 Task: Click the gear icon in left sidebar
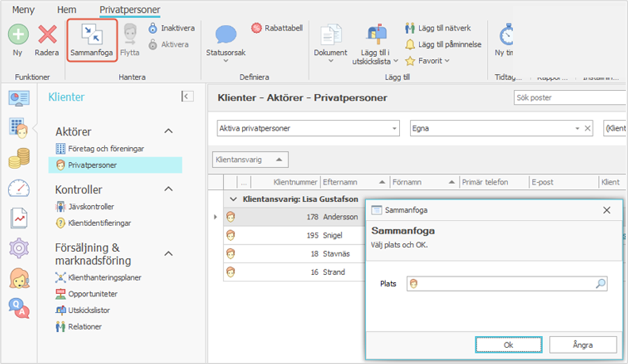(x=18, y=247)
